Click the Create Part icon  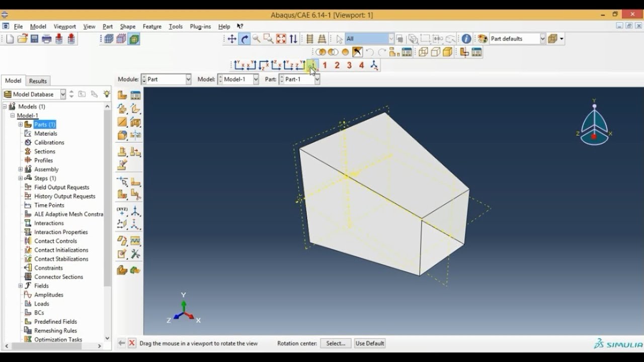click(x=122, y=95)
